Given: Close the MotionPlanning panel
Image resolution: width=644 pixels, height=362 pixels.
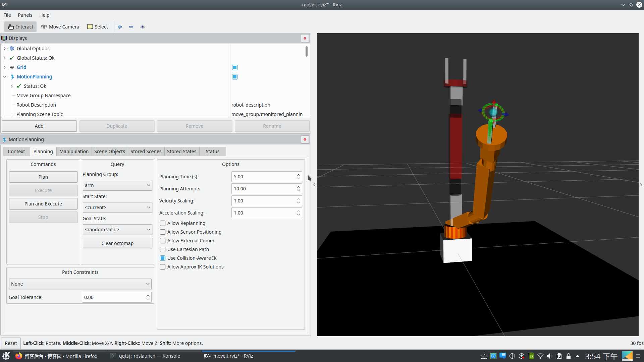Looking at the screenshot, I should [305, 139].
